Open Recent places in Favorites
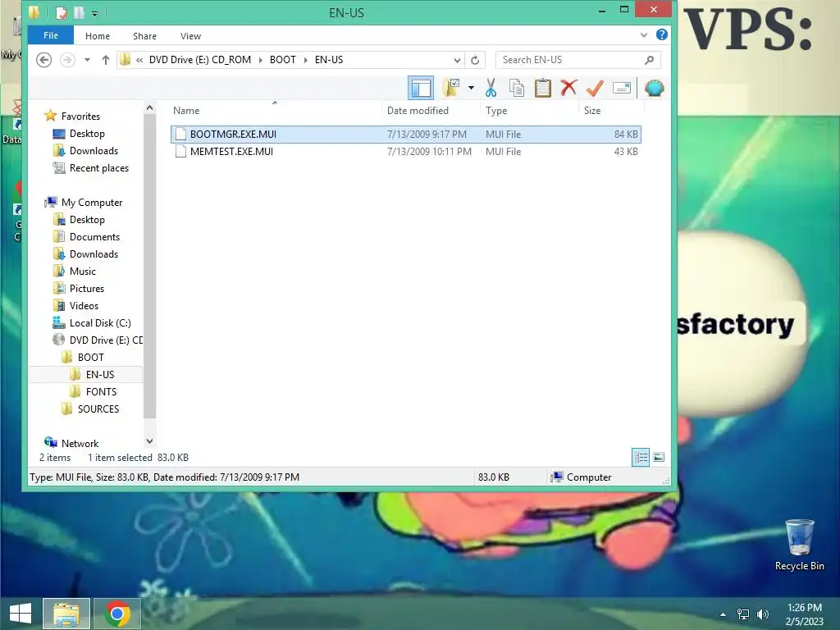This screenshot has width=840, height=630. point(99,167)
